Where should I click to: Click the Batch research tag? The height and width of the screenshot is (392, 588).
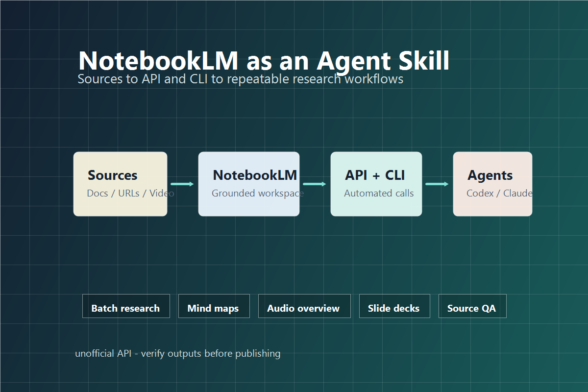(126, 306)
